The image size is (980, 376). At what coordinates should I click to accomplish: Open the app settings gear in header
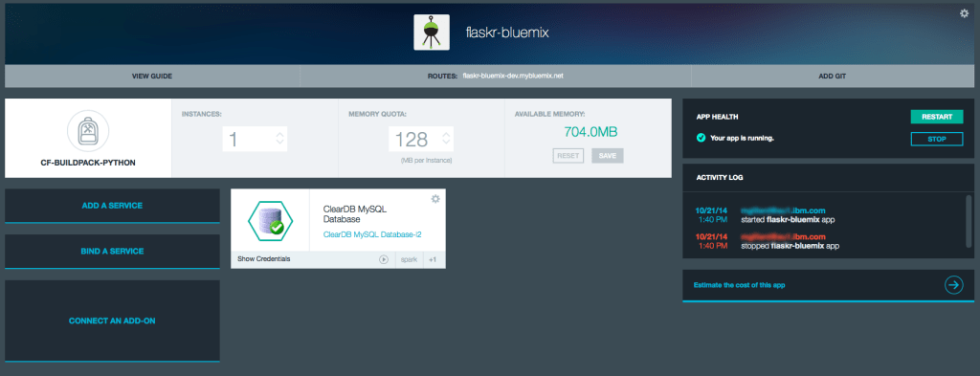coord(964,13)
